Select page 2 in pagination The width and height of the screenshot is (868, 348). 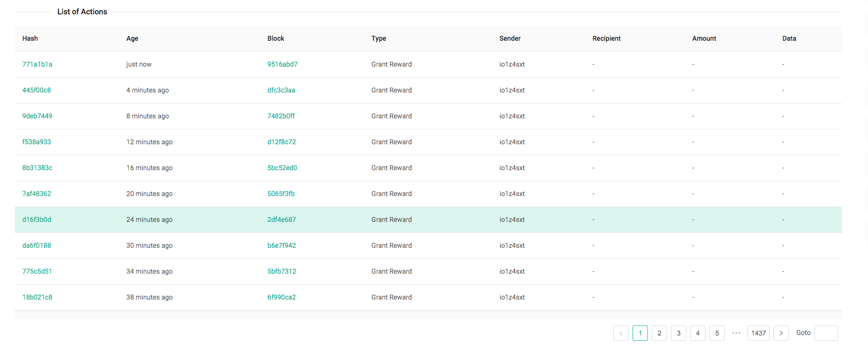pyautogui.click(x=659, y=333)
